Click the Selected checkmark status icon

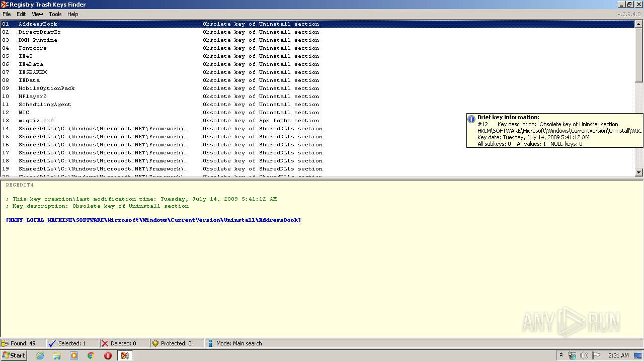tap(52, 343)
